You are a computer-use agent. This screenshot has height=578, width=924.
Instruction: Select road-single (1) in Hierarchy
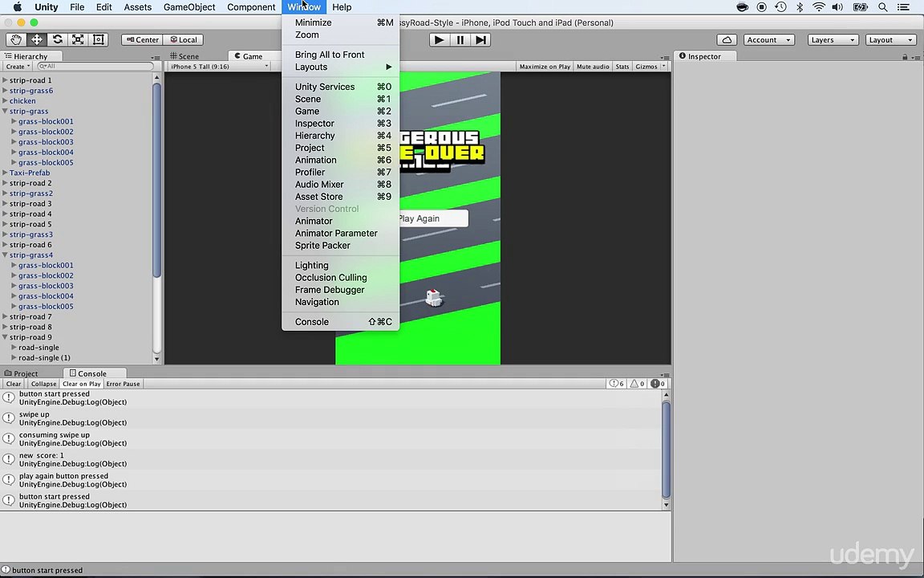click(x=44, y=358)
